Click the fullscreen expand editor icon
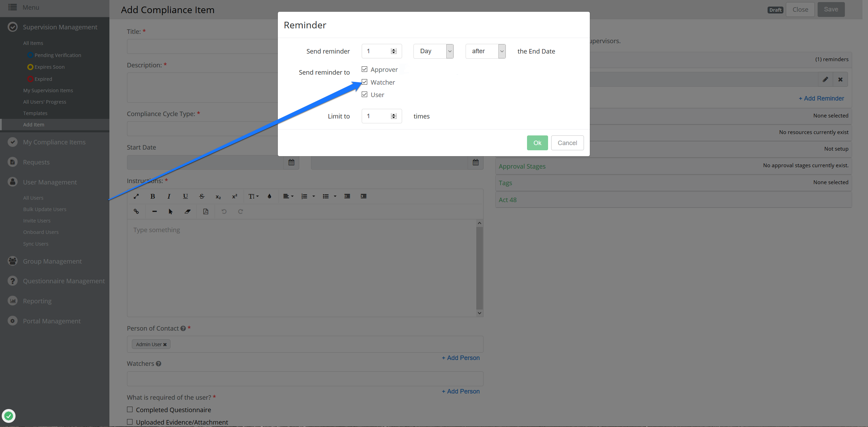868x427 pixels. point(136,196)
